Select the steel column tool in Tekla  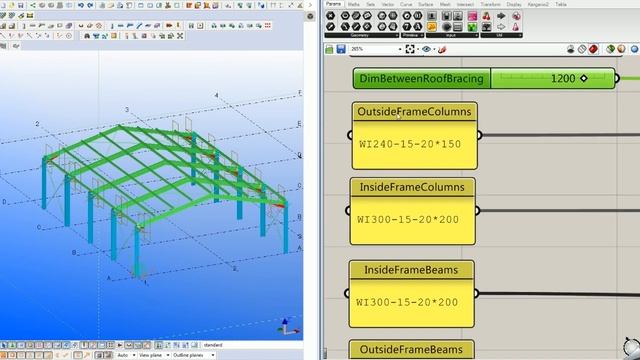click(112, 25)
